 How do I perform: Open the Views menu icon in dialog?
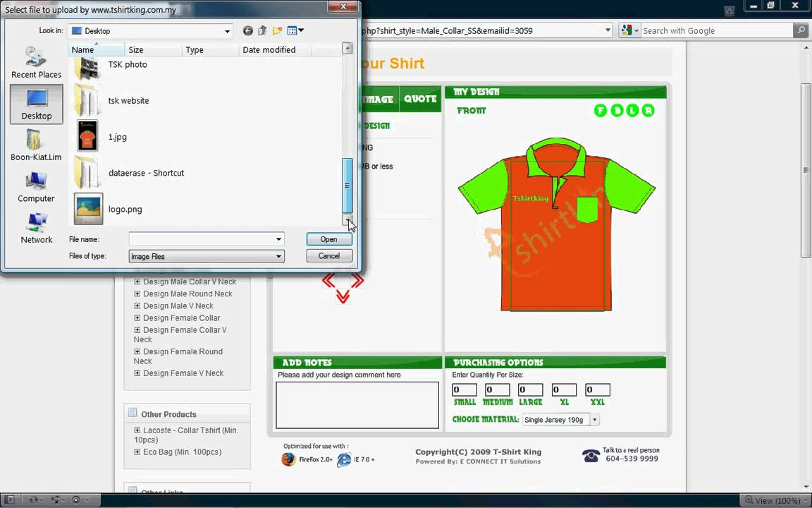tap(295, 31)
